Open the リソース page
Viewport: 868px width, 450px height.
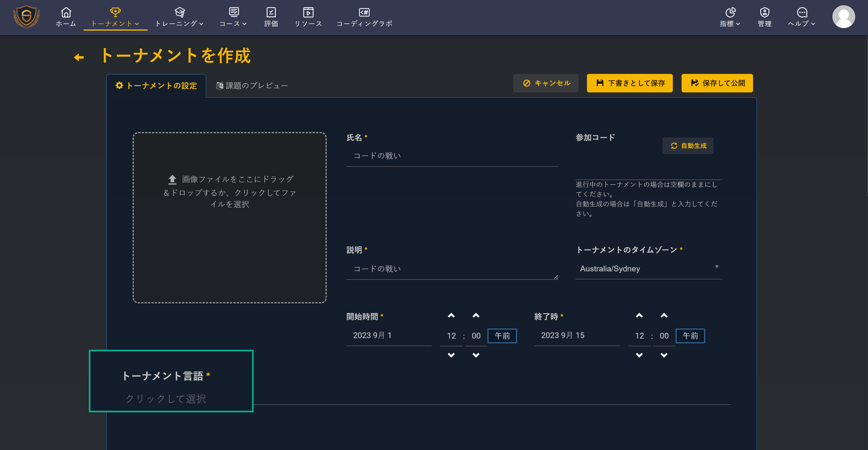click(x=308, y=17)
